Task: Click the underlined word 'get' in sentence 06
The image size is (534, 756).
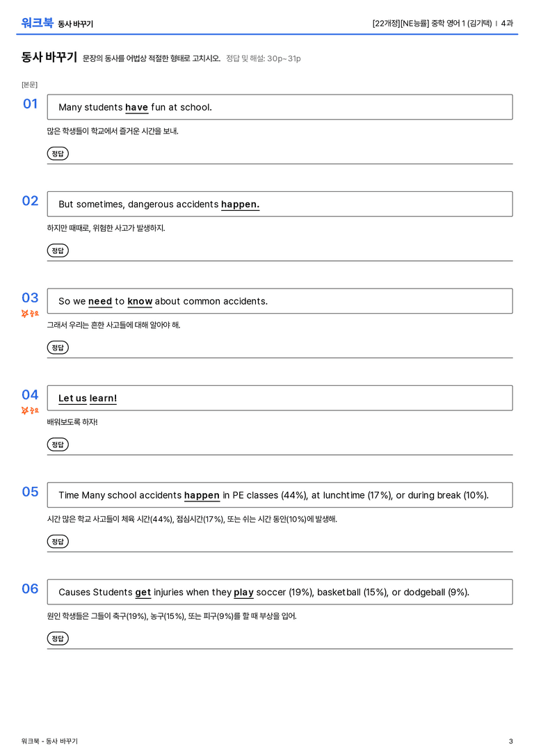Action: (143, 593)
